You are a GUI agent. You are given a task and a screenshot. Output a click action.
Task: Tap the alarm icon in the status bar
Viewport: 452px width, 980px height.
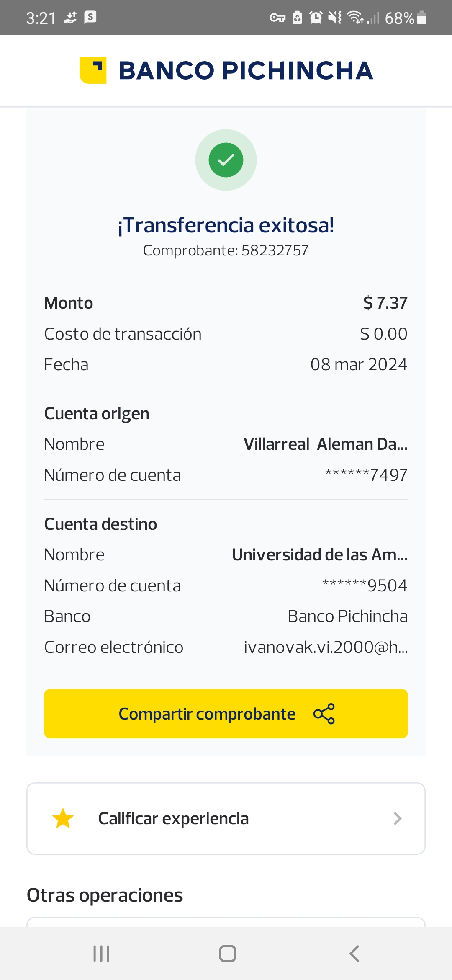point(316,18)
